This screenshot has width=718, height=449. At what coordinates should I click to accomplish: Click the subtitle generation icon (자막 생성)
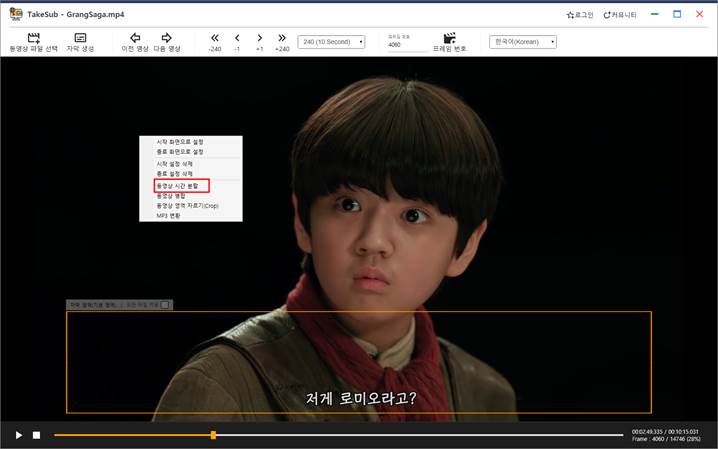point(80,42)
